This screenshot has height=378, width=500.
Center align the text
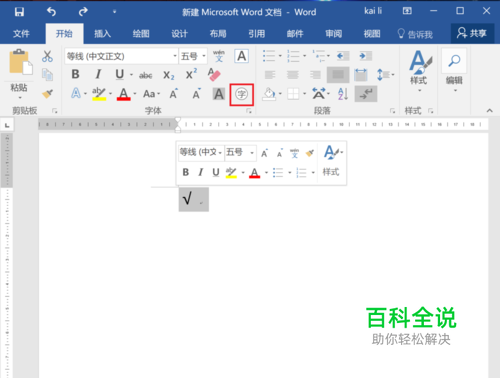click(293, 75)
